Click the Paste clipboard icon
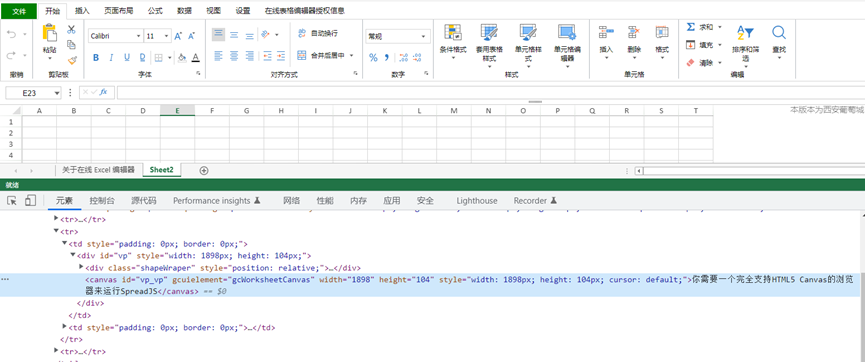 pyautogui.click(x=50, y=33)
